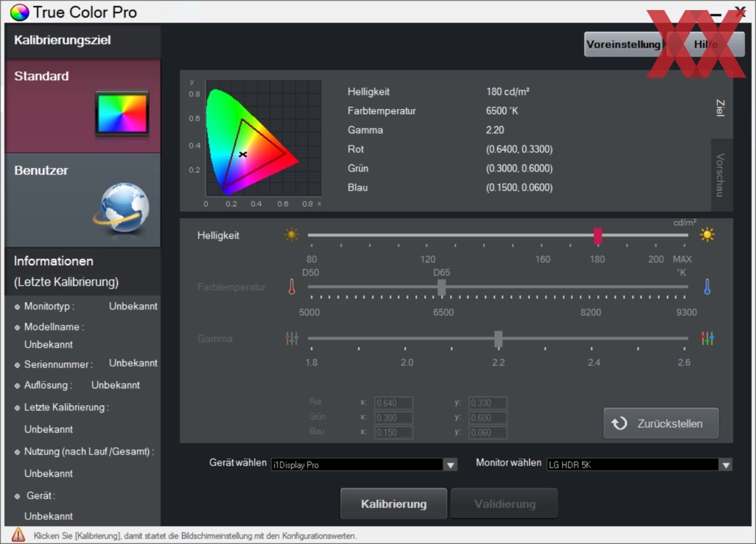The width and height of the screenshot is (756, 544).
Task: Click the left gamma sliders icon
Action: (x=292, y=338)
